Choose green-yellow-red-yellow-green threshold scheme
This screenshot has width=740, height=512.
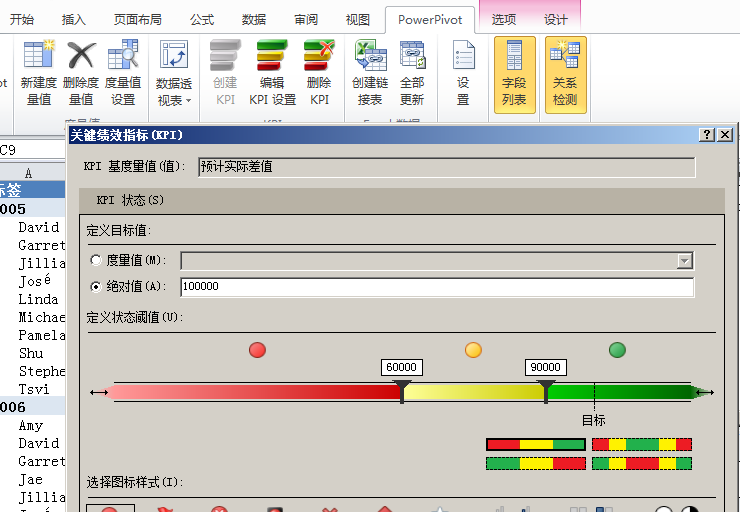click(642, 463)
